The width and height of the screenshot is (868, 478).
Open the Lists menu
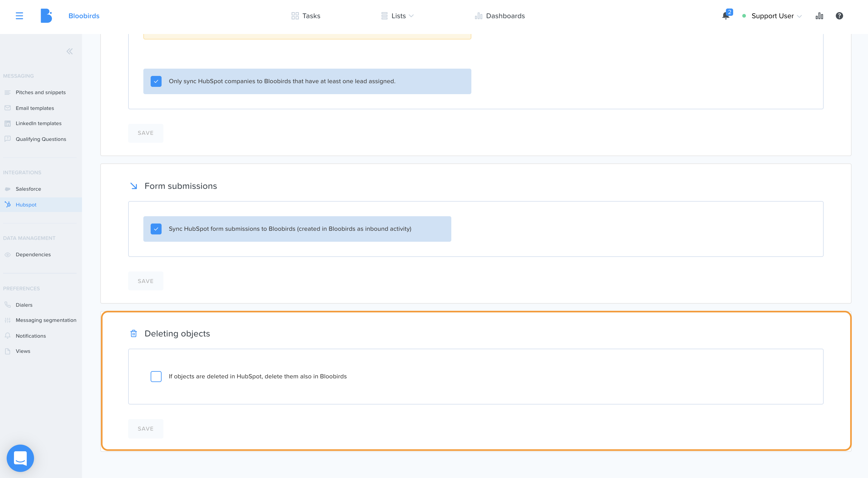[x=397, y=16]
